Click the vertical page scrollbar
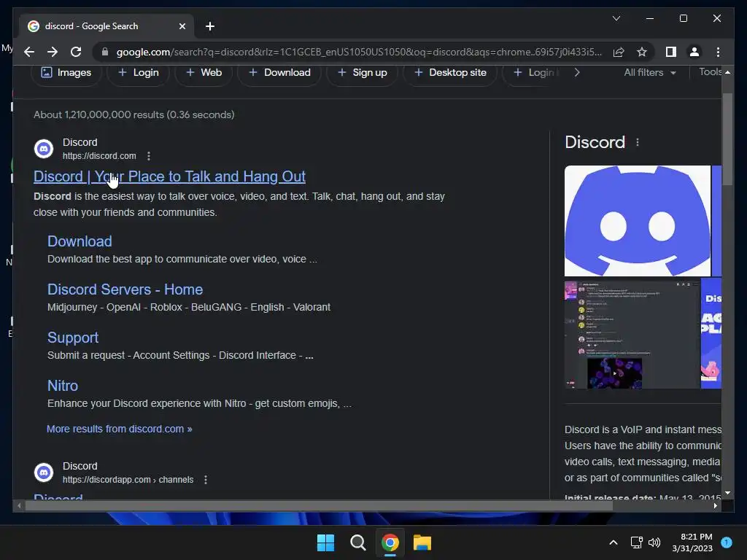Image resolution: width=747 pixels, height=560 pixels. tap(727, 139)
